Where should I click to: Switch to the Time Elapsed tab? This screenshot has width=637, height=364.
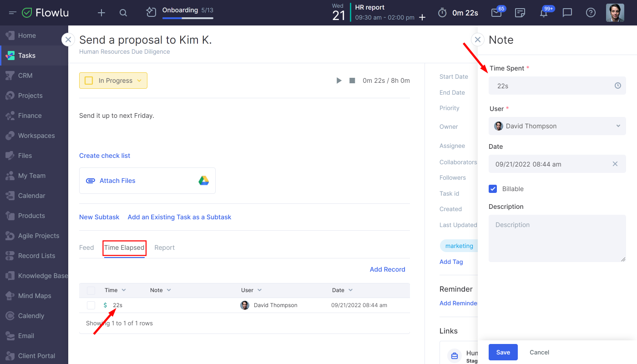pos(124,248)
